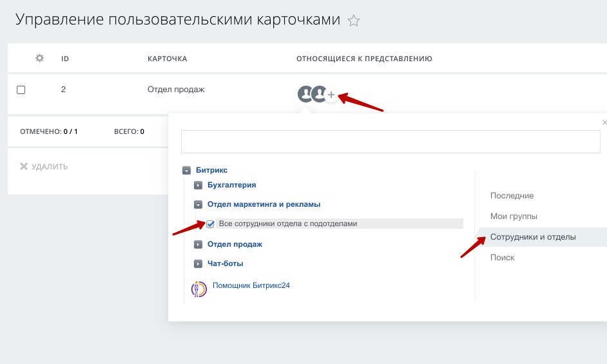Click first user avatar in Отдел продаж row
The width and height of the screenshot is (607, 364).
pos(305,93)
